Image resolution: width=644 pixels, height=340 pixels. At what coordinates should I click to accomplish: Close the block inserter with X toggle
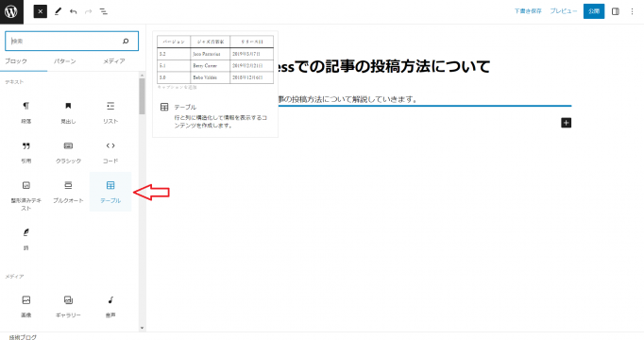point(41,11)
